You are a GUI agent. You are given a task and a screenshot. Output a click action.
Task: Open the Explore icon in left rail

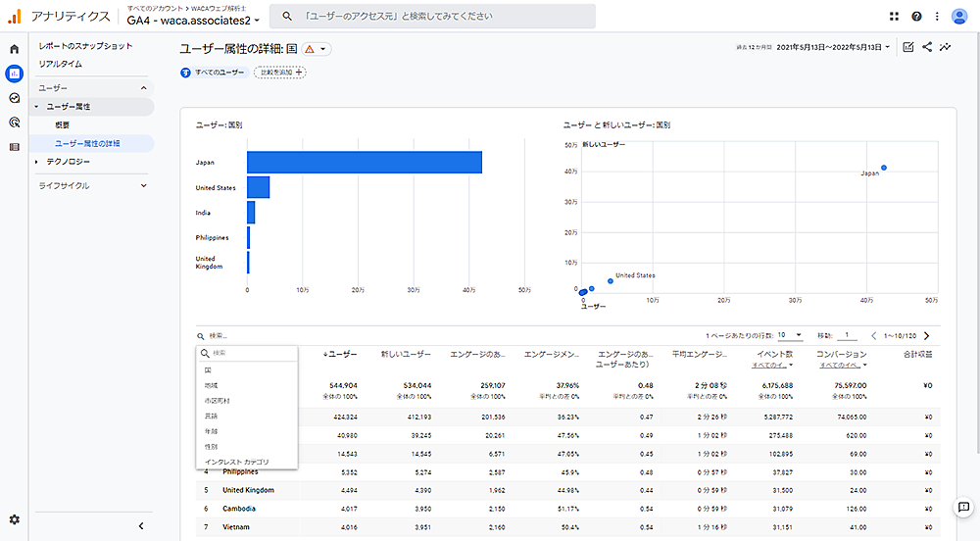pyautogui.click(x=14, y=98)
